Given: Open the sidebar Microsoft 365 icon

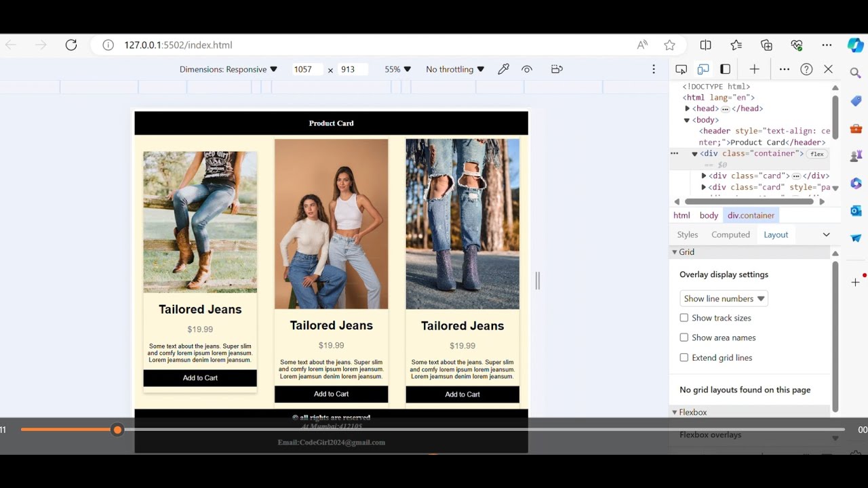Looking at the screenshot, I should click(x=856, y=184).
